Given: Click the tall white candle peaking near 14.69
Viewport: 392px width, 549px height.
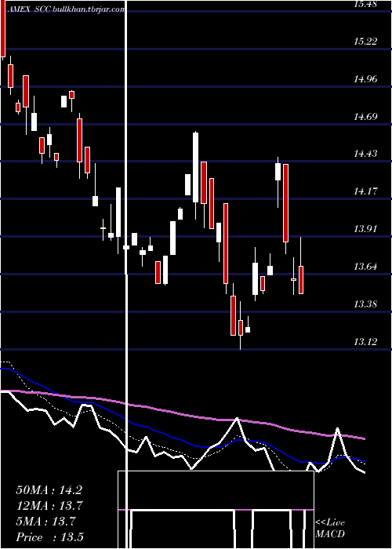Looking at the screenshot, I should [x=195, y=167].
